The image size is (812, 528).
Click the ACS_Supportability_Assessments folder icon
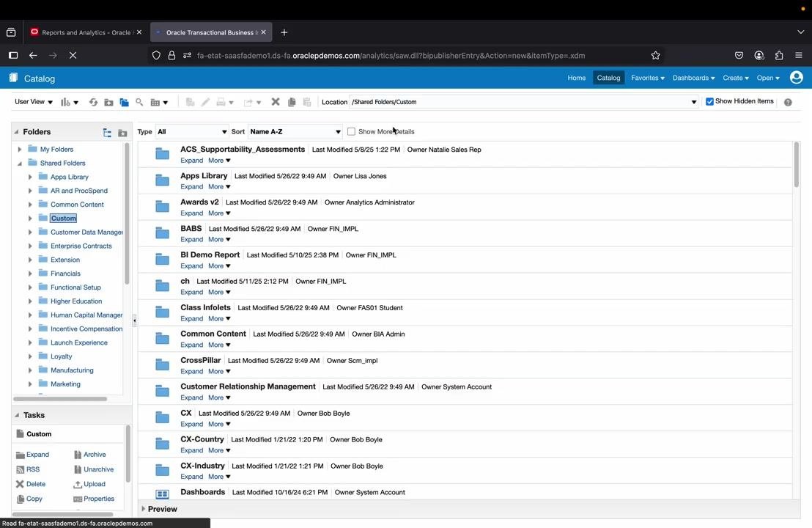pos(163,154)
